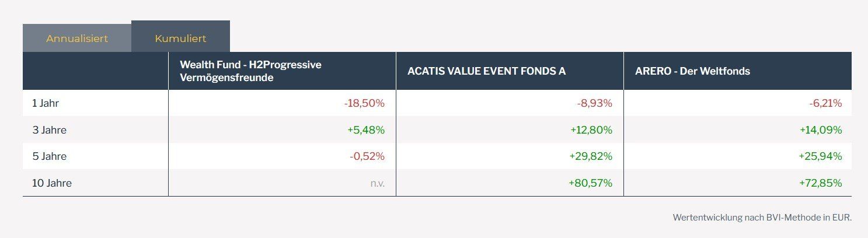Click the +14,09% ARERO three-year value
868x238 pixels.
coord(821,130)
